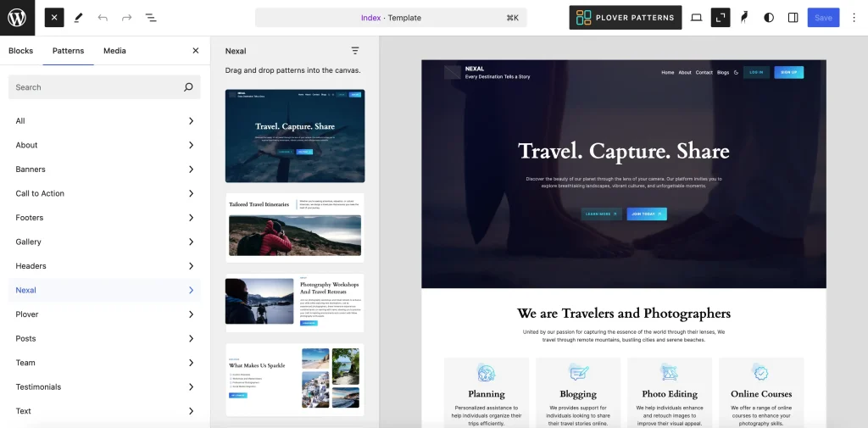Select the pencil edit tool
The height and width of the screenshot is (428, 868).
click(79, 17)
